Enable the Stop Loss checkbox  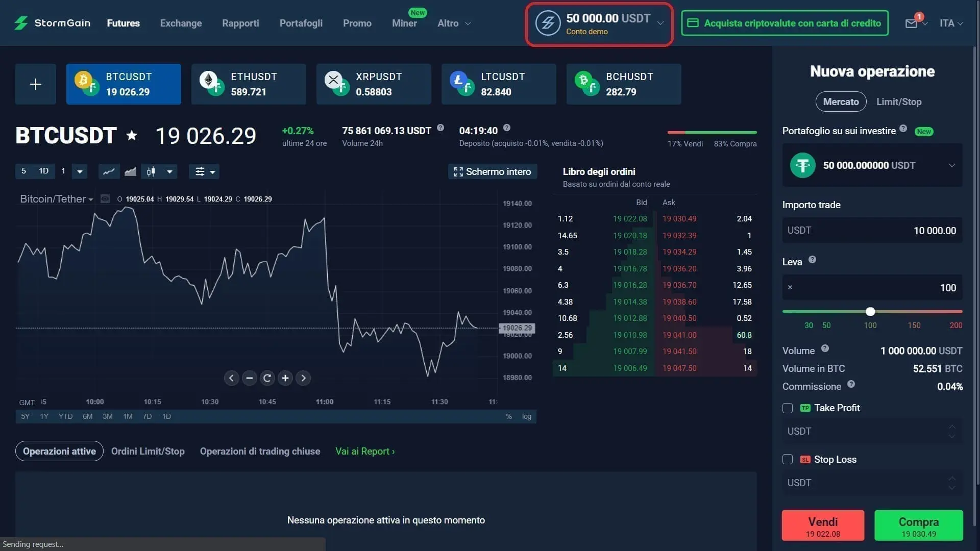click(x=787, y=459)
